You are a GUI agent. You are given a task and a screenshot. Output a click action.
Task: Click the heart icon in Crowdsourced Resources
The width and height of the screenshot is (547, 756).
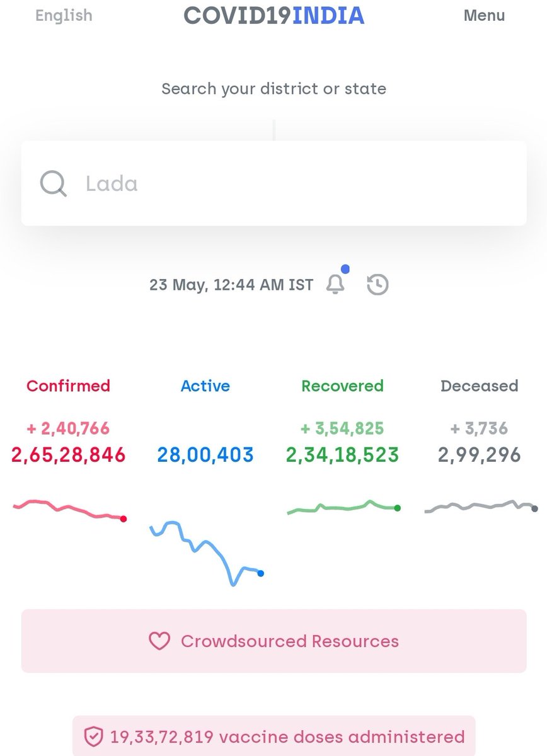point(159,641)
